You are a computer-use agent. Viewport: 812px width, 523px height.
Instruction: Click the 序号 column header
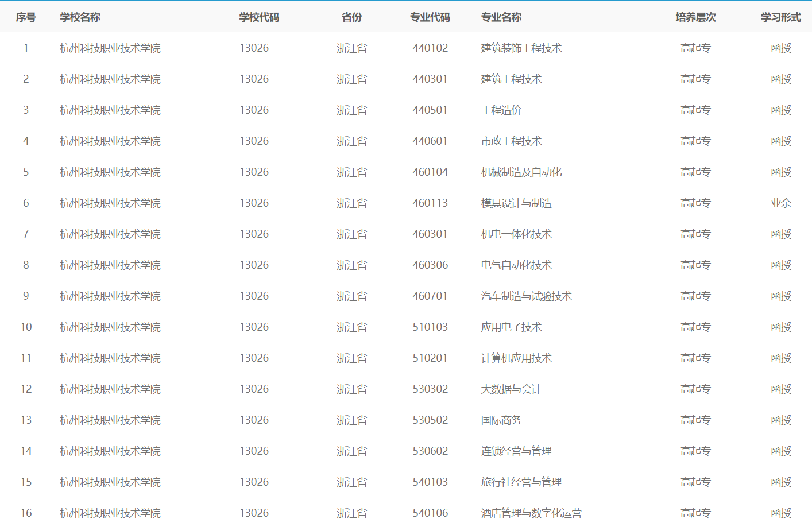[x=26, y=17]
